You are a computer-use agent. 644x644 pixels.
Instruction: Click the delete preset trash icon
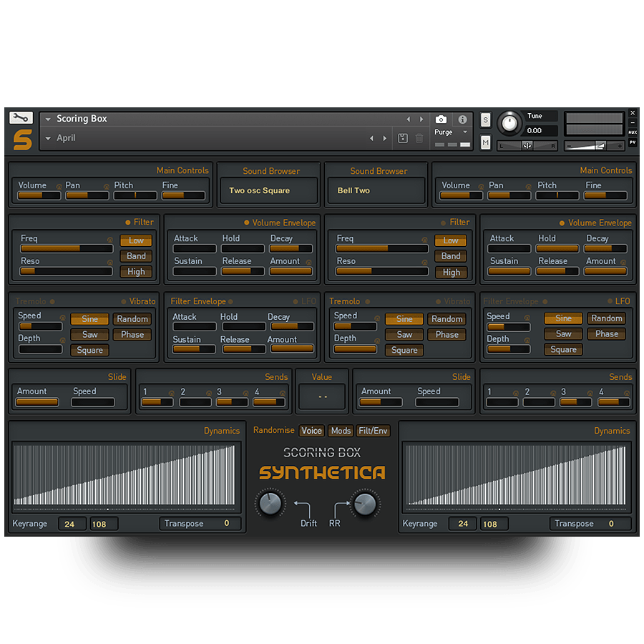click(419, 138)
